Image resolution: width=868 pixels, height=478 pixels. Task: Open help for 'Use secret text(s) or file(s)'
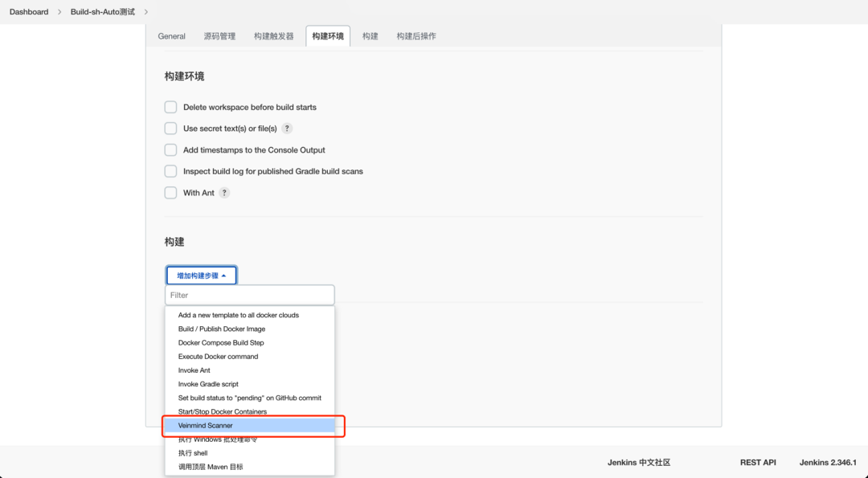(x=287, y=129)
